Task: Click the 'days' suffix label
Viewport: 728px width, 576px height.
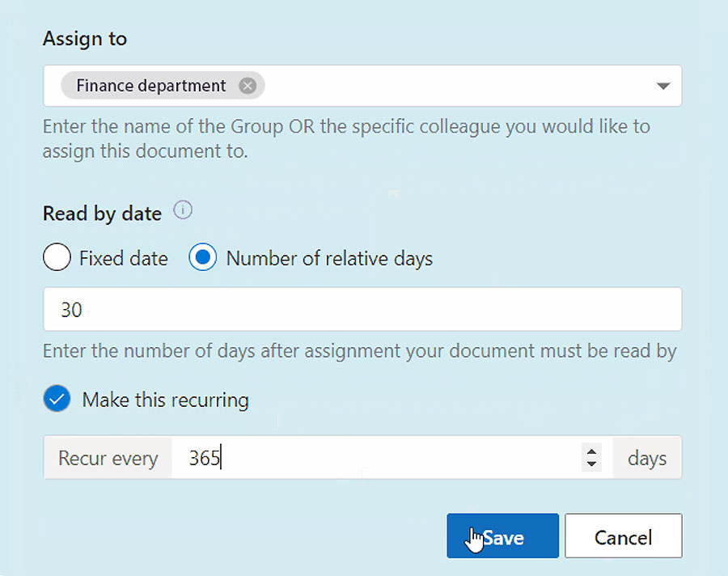Action: [x=647, y=458]
